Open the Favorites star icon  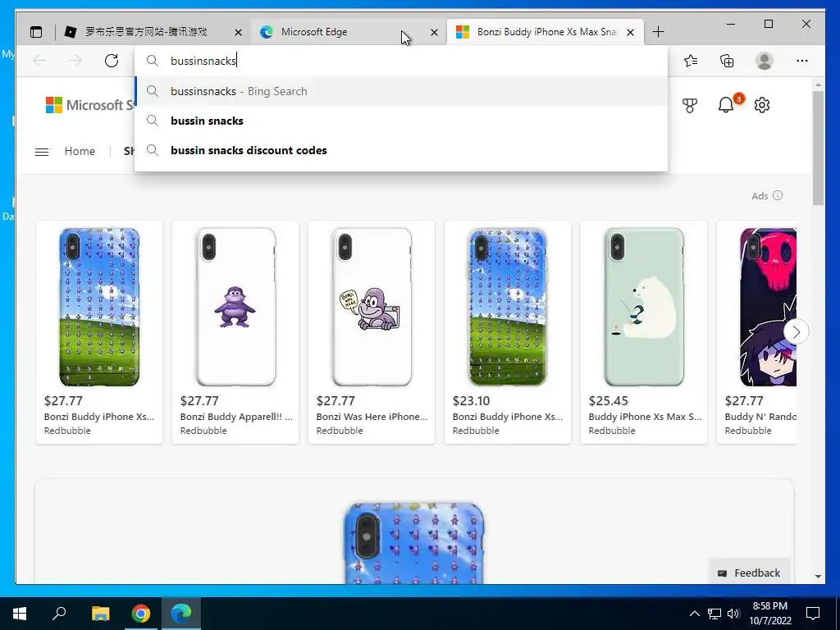point(691,61)
